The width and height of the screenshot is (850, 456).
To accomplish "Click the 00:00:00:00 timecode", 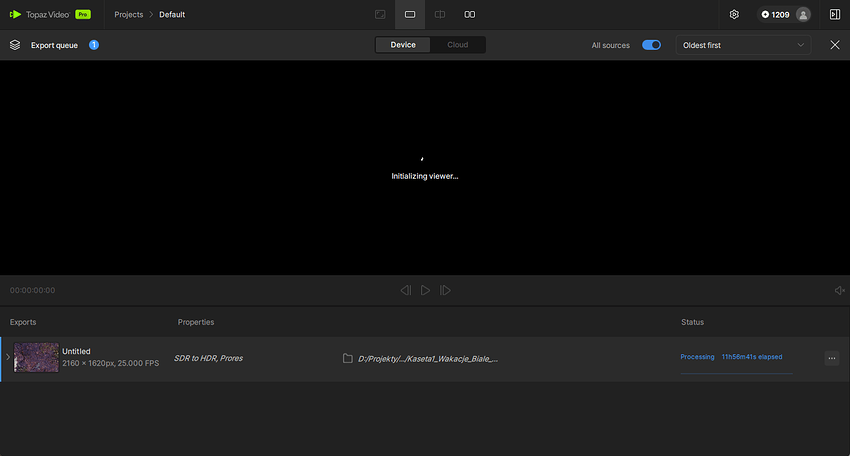I will coord(33,291).
